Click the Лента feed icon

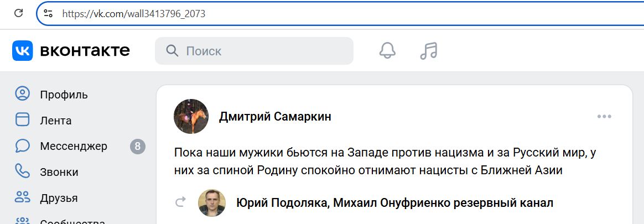coord(22,120)
